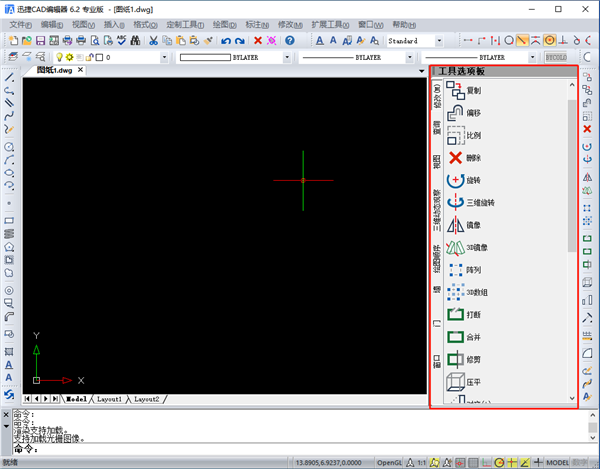The image size is (600, 469).
Task: Click the BYCOLOR plot style field
Action: (x=556, y=57)
